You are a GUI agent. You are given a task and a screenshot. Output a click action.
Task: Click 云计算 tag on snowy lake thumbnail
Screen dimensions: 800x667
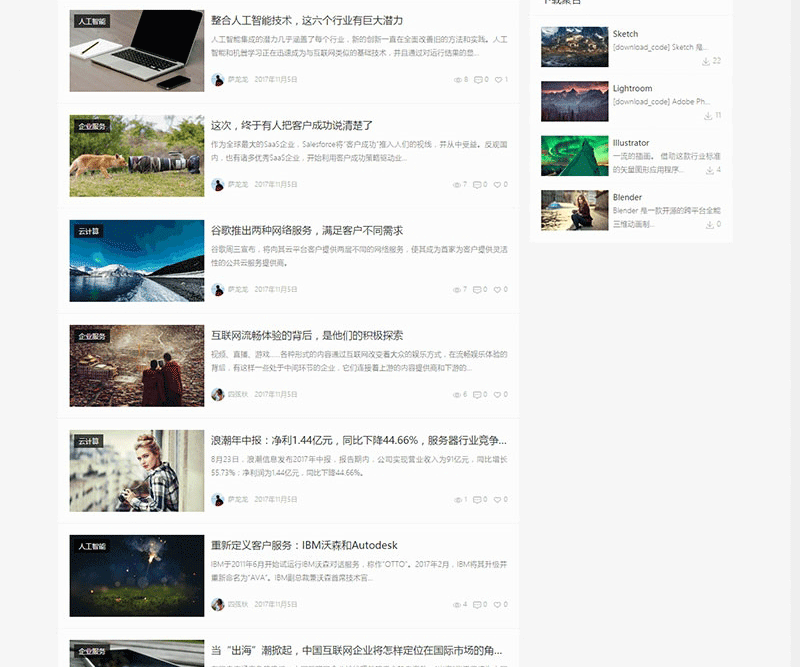coord(89,232)
